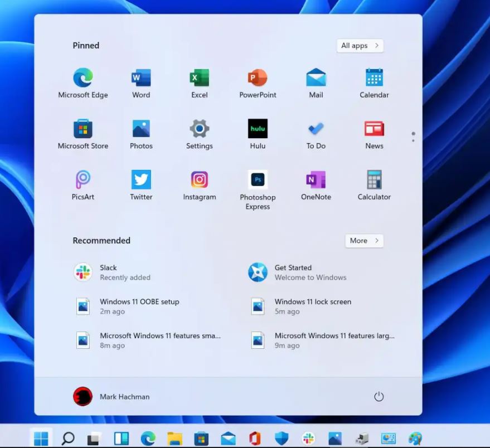Launch PicsArt from pinned apps
This screenshot has height=448, width=490.
click(83, 185)
